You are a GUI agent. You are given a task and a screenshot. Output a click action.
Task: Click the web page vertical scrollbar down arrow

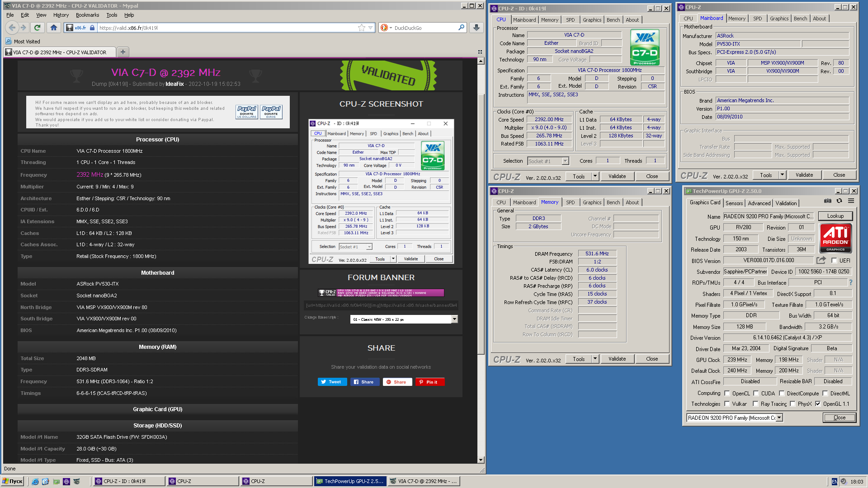point(481,460)
